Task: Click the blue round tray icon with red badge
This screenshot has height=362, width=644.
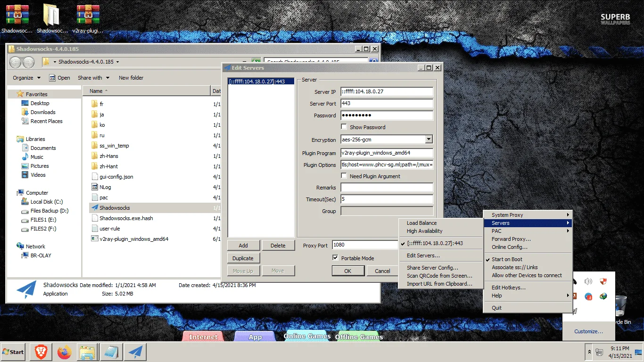Action: (588, 296)
